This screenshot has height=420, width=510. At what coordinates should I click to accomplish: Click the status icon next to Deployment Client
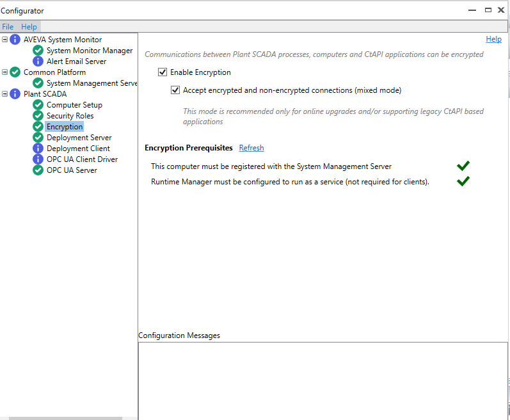[38, 149]
